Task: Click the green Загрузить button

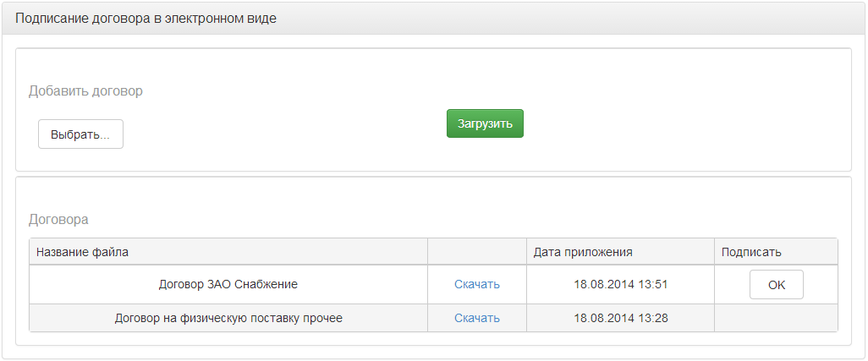Action: coord(485,123)
